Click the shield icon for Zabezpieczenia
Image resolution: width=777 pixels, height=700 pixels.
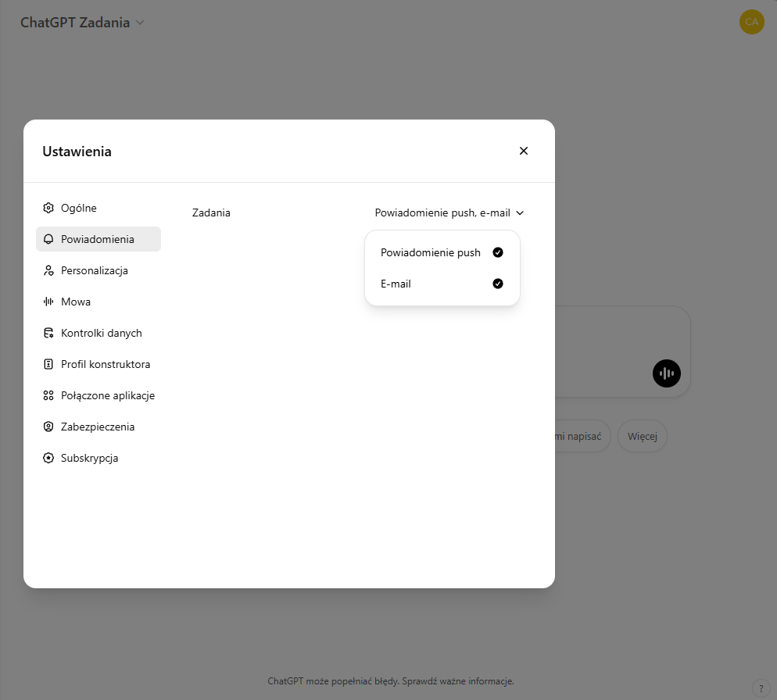(48, 427)
